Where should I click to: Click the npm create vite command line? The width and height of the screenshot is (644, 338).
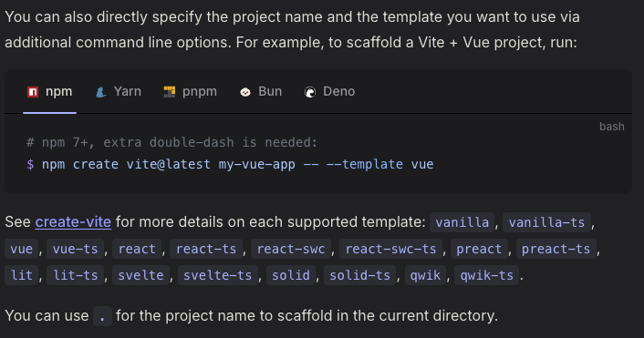point(230,165)
